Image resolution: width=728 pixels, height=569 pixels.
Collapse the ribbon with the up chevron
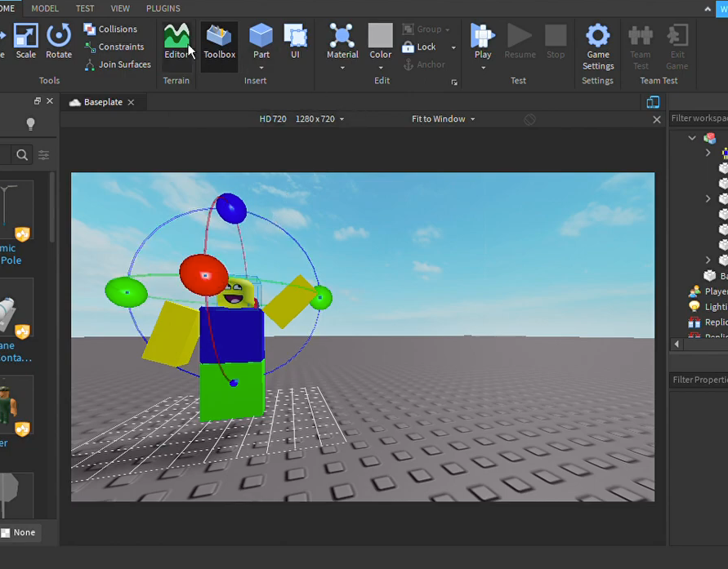708,9
